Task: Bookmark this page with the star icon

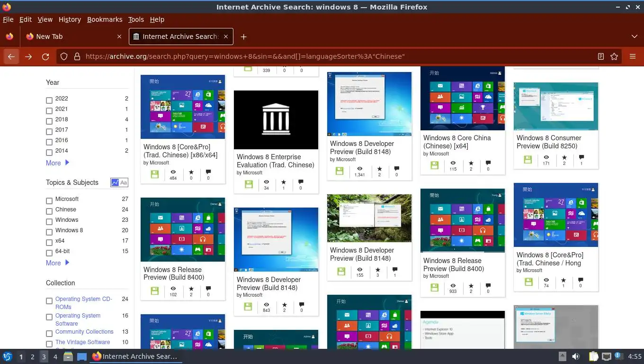Action: tap(614, 56)
